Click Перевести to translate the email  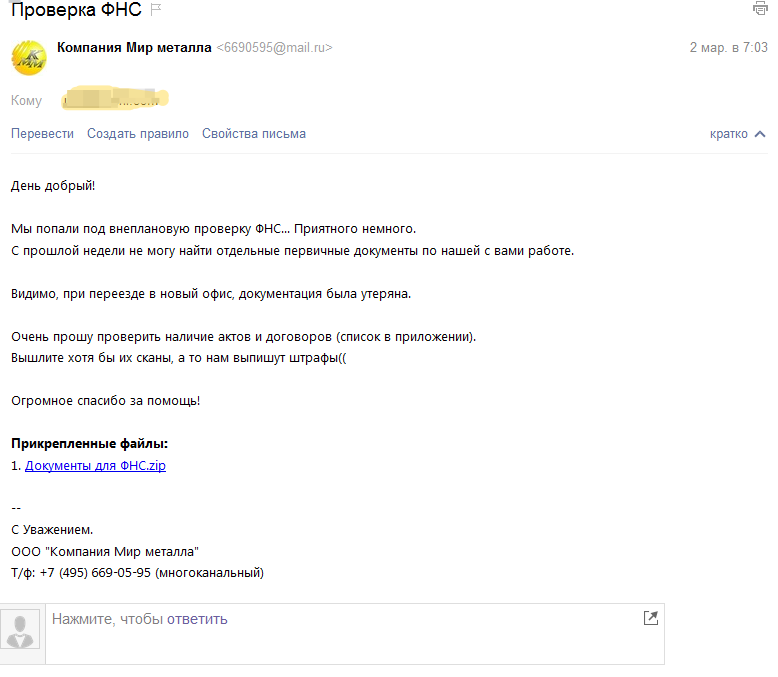click(42, 134)
